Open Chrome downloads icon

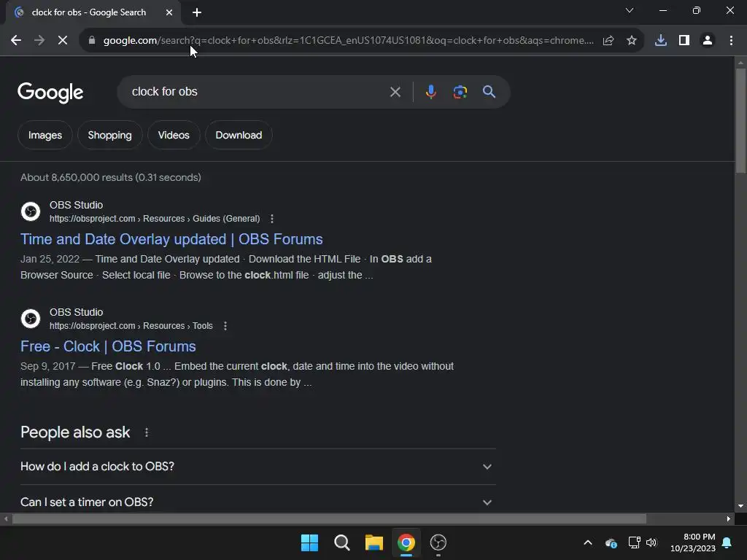coord(661,41)
